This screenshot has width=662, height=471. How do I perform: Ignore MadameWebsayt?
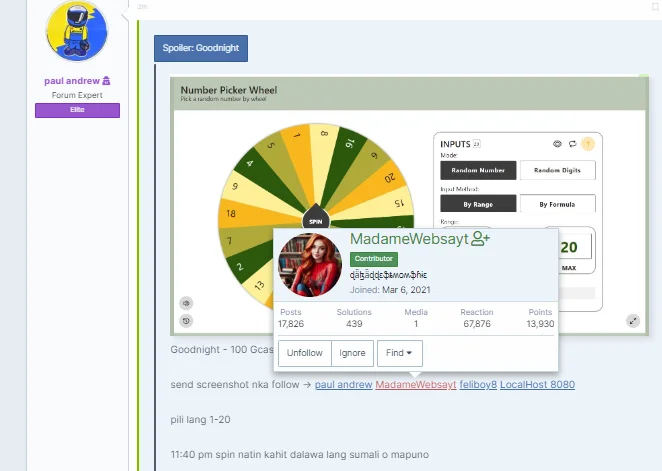point(353,353)
